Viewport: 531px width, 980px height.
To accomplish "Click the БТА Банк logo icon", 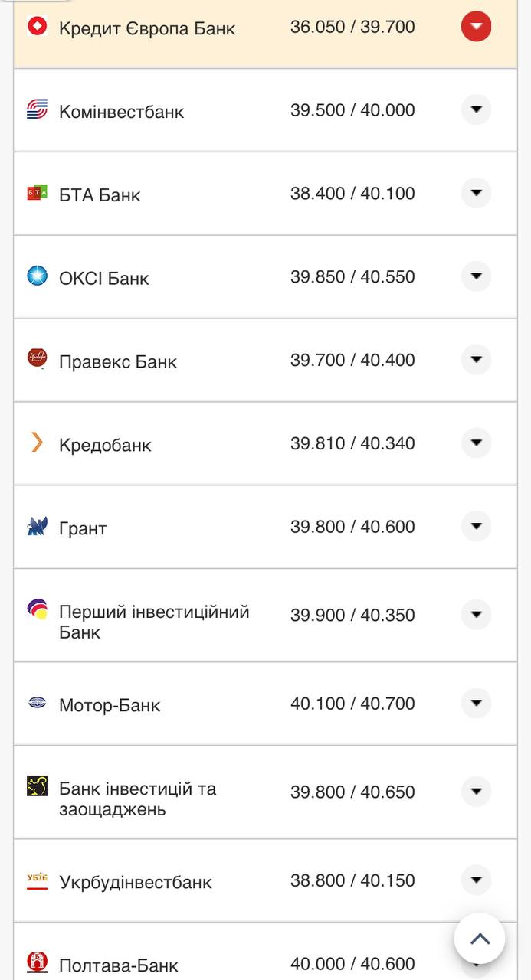I will click(x=37, y=194).
